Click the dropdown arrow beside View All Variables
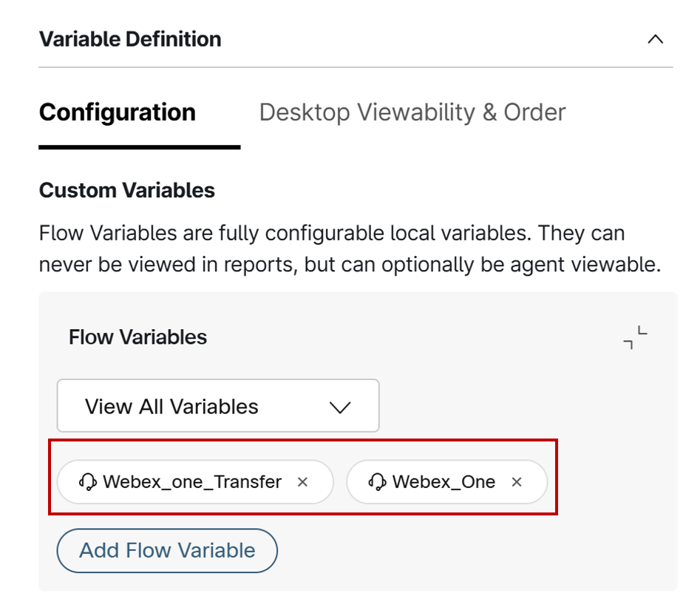 340,407
